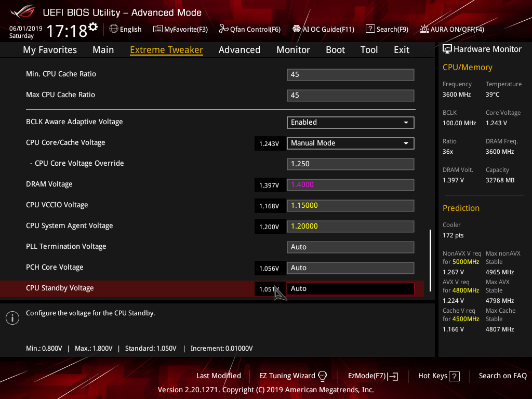
Task: Edit CPU Standby Voltage Auto field
Action: [351, 289]
